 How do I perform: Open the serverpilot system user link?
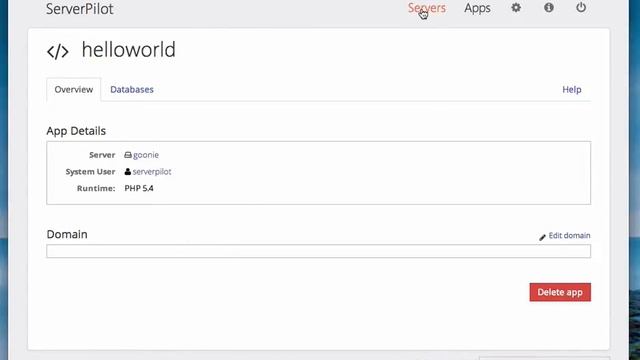pos(152,172)
